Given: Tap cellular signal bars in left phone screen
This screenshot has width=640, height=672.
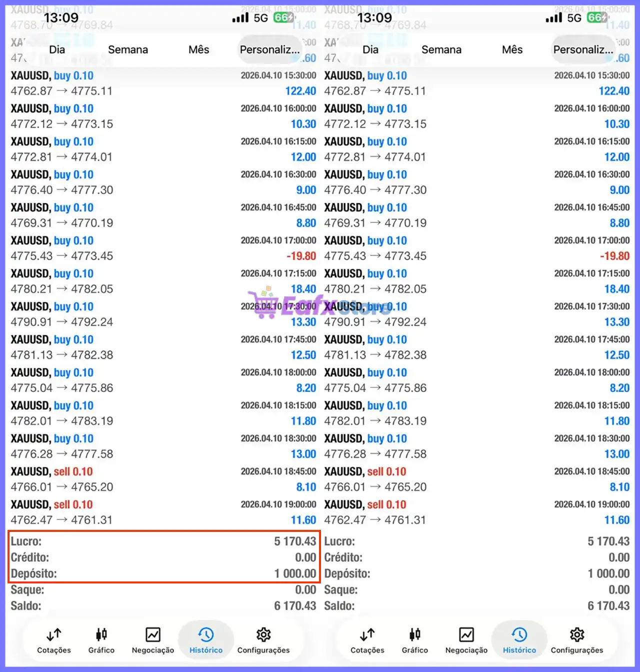Looking at the screenshot, I should [x=240, y=18].
